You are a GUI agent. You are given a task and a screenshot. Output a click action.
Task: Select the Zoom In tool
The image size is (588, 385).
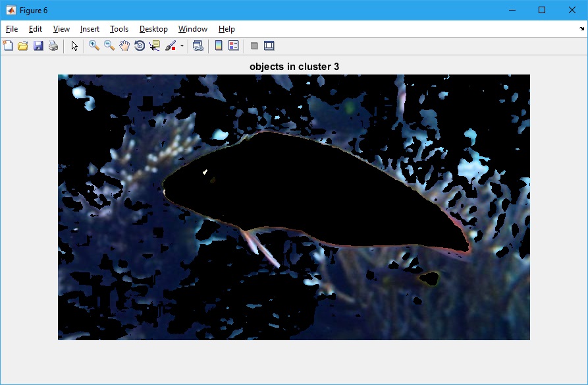[94, 45]
